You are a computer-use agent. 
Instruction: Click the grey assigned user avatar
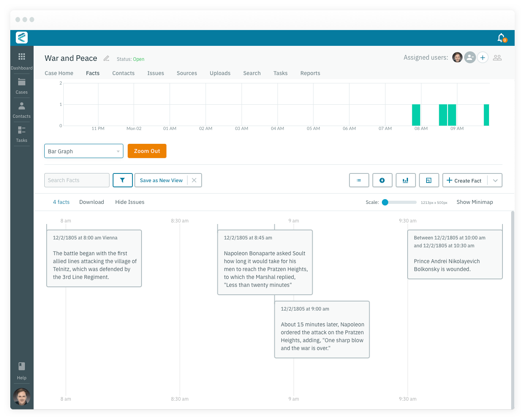(470, 57)
